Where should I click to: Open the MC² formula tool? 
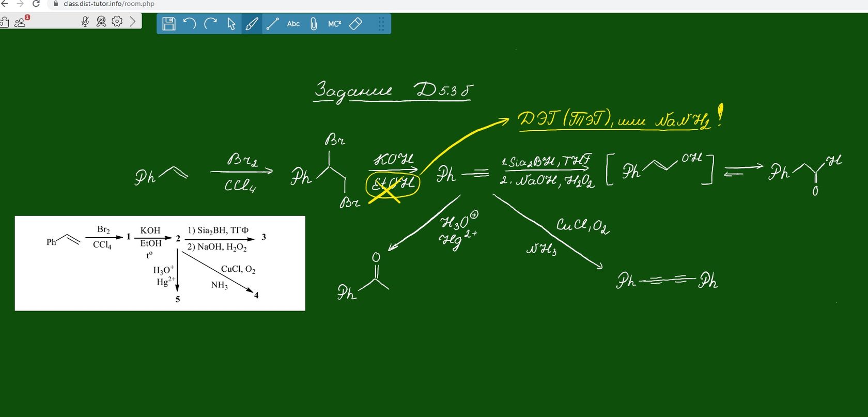tap(334, 24)
